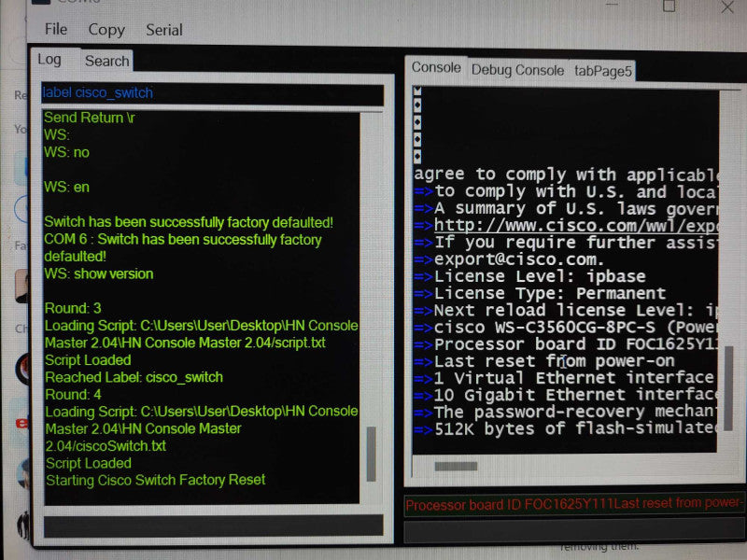
Task: Click 'Switch has been successfully factory defaulted!' line
Action: (x=189, y=222)
